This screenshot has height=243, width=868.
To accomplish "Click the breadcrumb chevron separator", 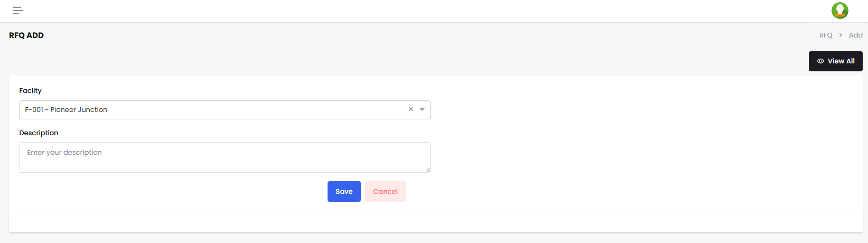I will 841,35.
